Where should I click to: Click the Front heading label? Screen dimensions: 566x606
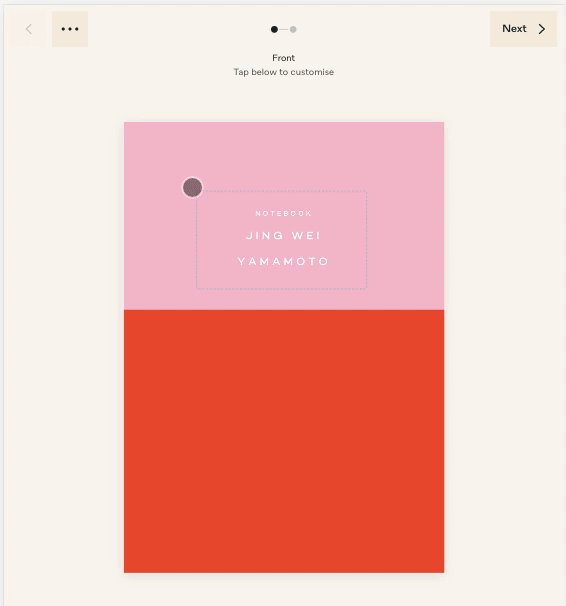[284, 58]
